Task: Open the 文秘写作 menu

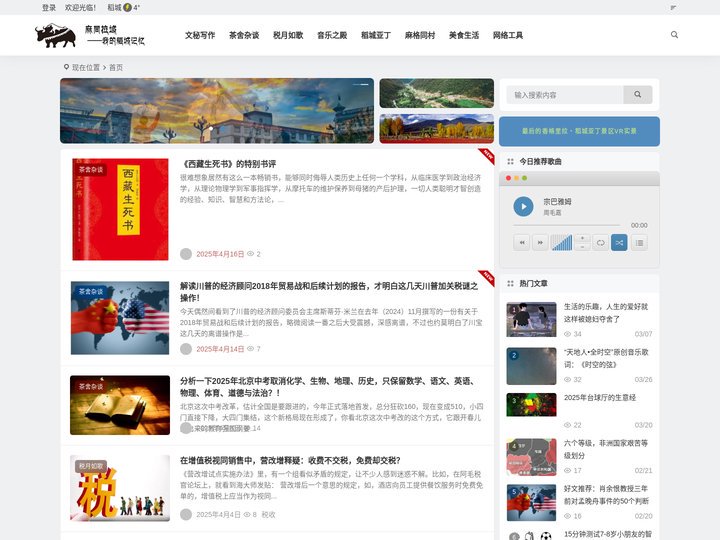Action: tap(200, 35)
